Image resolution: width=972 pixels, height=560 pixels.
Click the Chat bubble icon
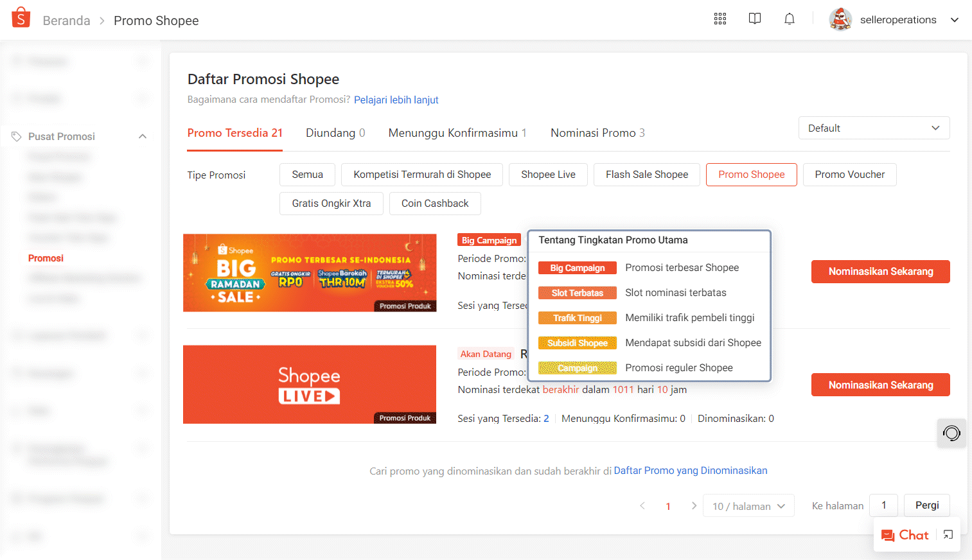point(888,535)
